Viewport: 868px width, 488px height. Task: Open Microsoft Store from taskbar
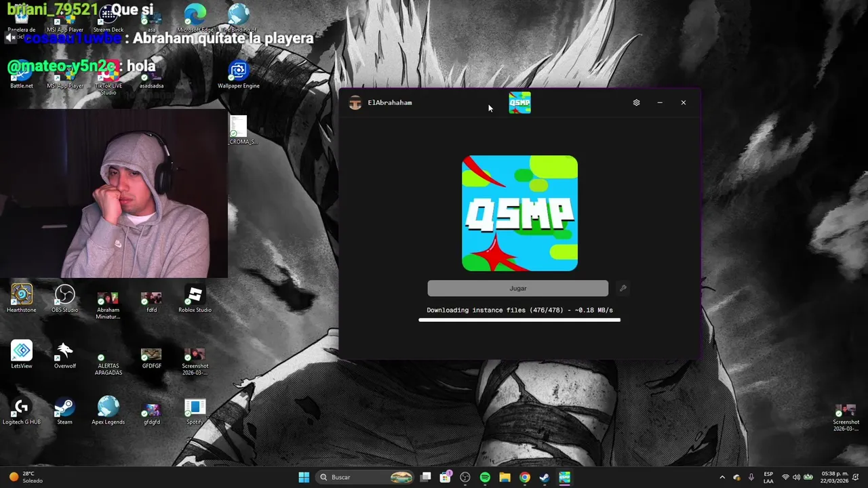click(x=446, y=477)
